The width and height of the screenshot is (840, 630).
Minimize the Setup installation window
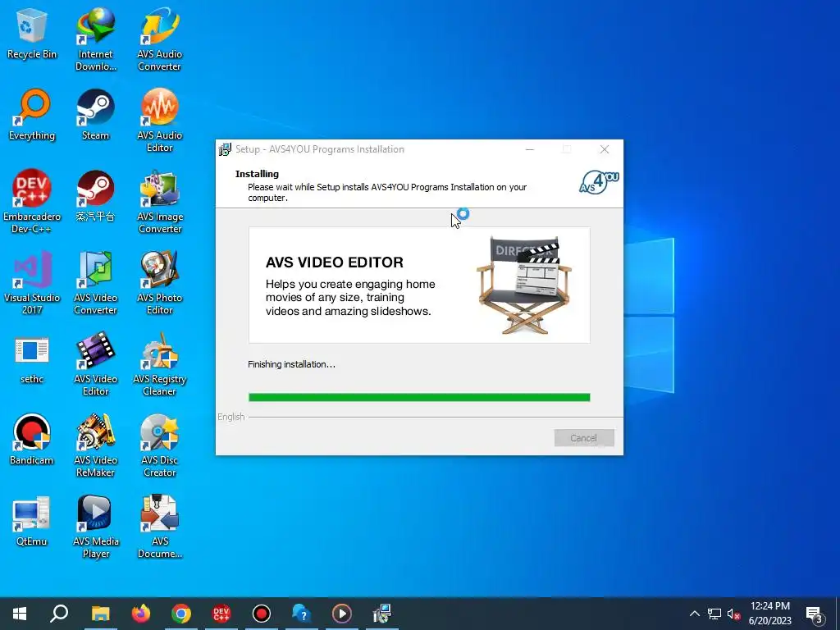click(529, 149)
